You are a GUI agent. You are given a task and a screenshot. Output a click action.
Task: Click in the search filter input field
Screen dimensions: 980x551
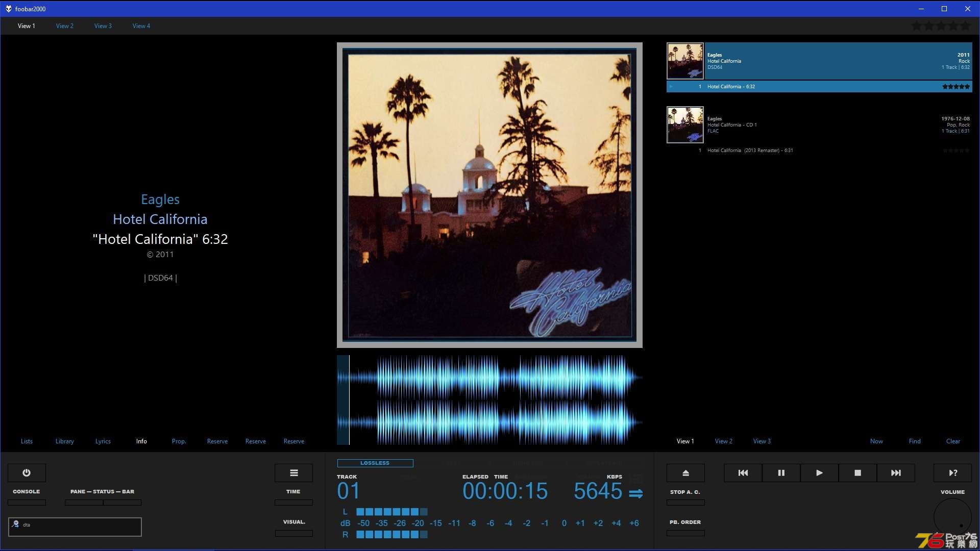(x=75, y=527)
